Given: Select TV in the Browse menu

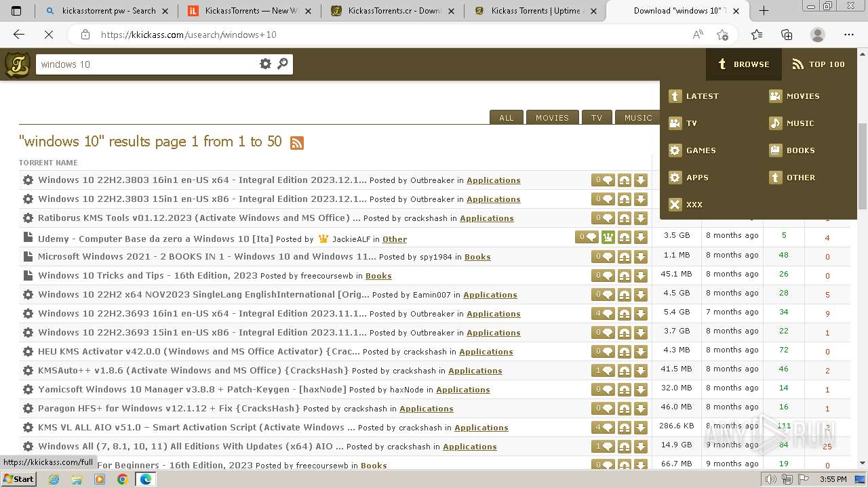Looking at the screenshot, I should pyautogui.click(x=683, y=123).
